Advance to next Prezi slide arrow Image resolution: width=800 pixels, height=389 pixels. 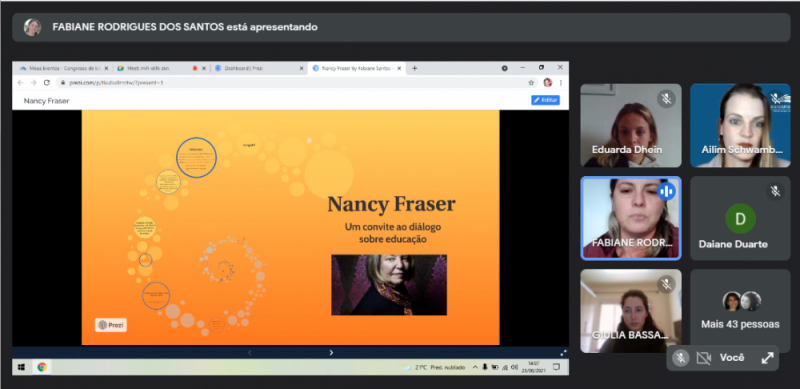click(331, 352)
